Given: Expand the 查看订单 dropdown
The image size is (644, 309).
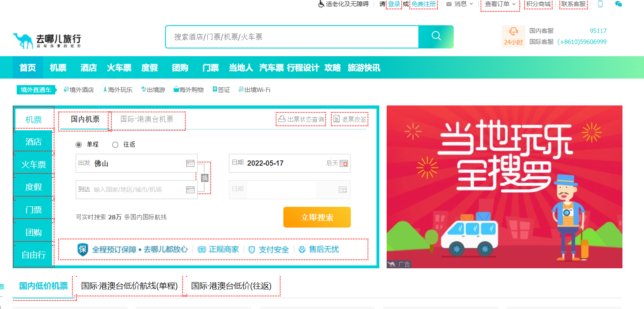Looking at the screenshot, I should click(500, 4).
